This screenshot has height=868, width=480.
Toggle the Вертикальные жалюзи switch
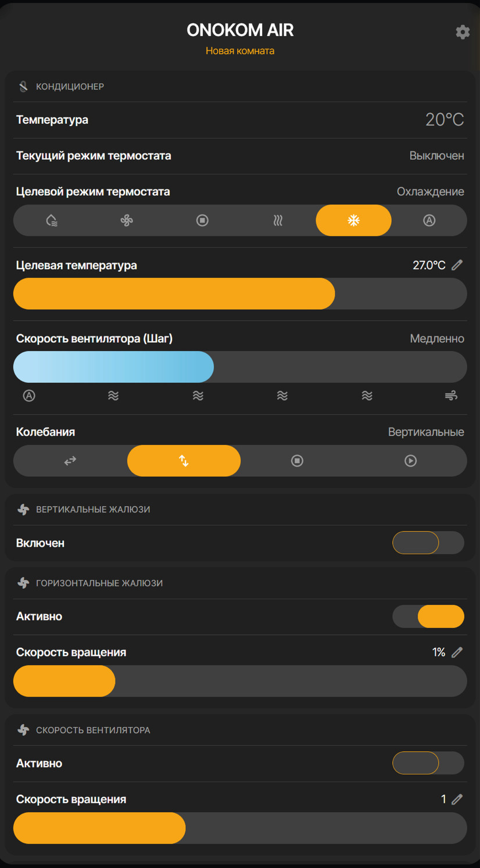click(428, 543)
